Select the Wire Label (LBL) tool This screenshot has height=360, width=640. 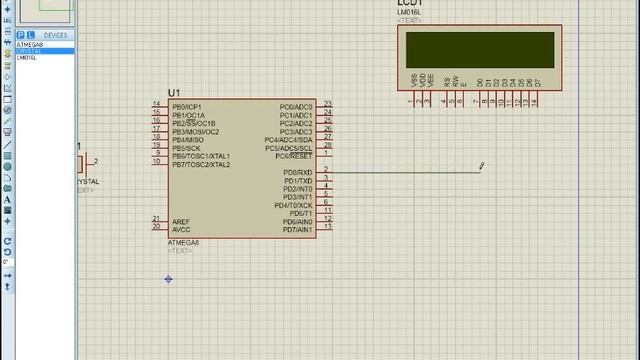click(x=7, y=20)
